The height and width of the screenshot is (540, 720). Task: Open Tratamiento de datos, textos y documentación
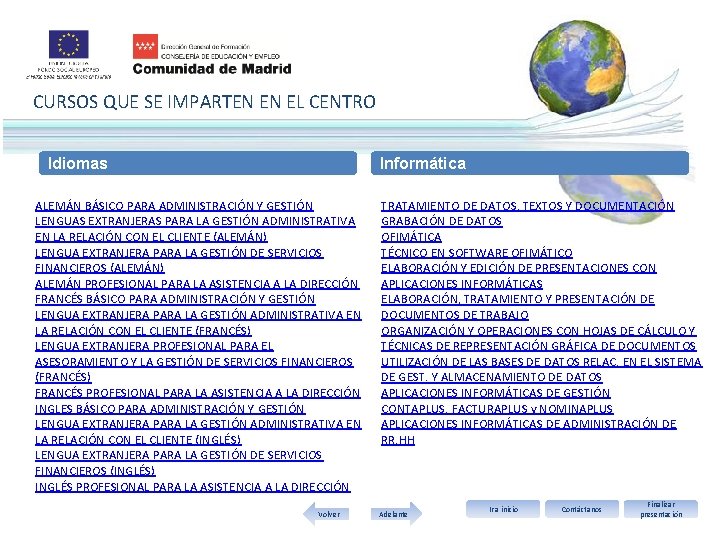tap(528, 206)
